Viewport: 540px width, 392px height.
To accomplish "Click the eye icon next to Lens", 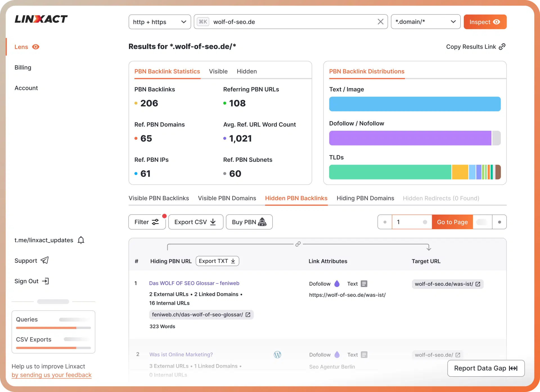I will tap(36, 47).
